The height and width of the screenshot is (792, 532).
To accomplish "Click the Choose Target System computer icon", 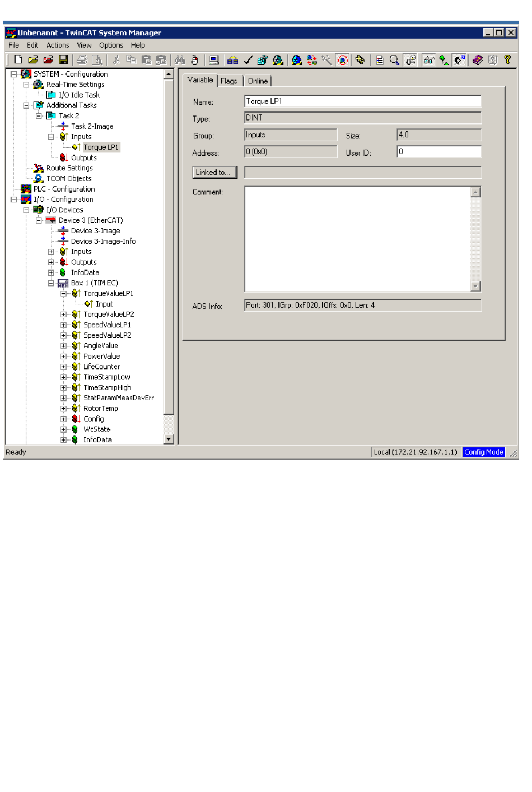I will [x=213, y=59].
